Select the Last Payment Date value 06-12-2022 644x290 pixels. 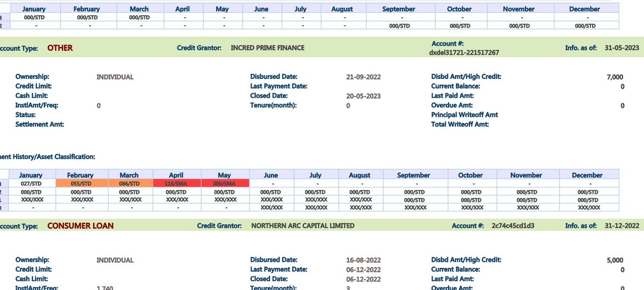point(363,270)
